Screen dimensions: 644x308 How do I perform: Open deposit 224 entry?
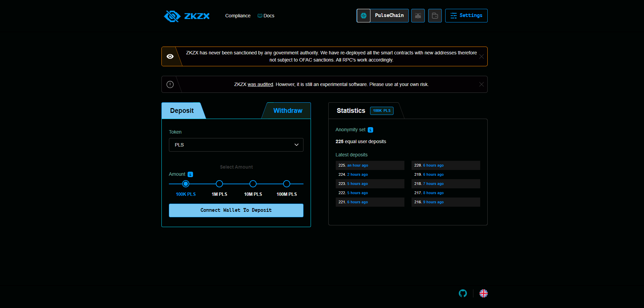[370, 174]
